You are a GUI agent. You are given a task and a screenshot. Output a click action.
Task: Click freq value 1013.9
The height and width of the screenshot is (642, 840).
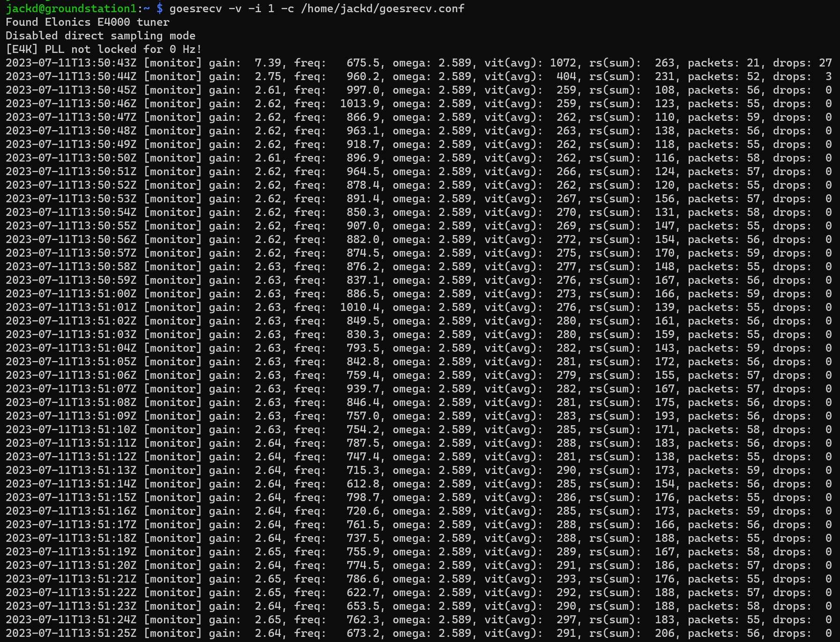[x=360, y=103]
